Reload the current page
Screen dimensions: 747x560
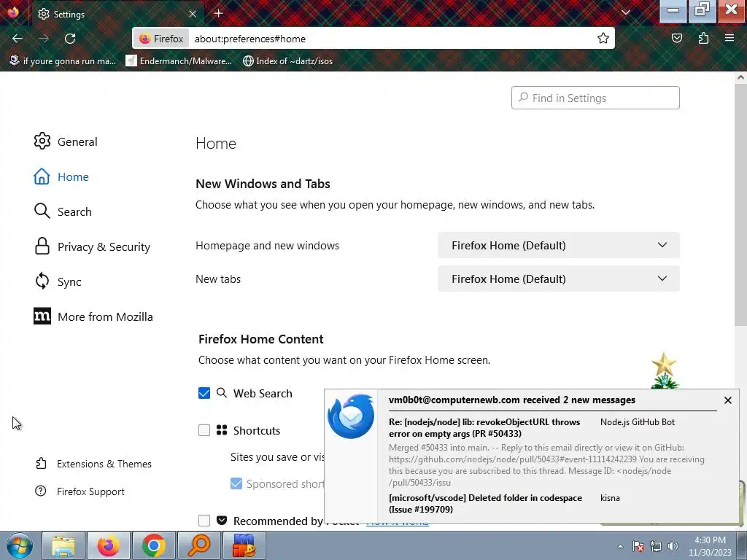click(x=70, y=39)
